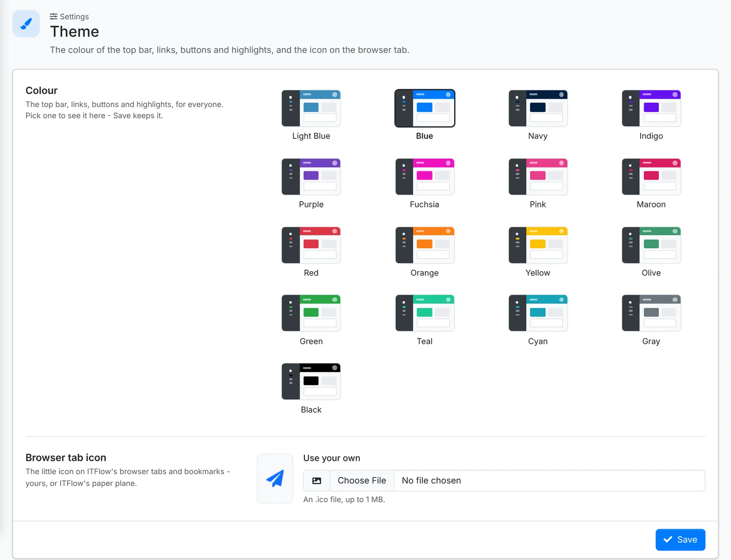Choose the Maroon theme preview
The width and height of the screenshot is (731, 560).
tap(651, 177)
